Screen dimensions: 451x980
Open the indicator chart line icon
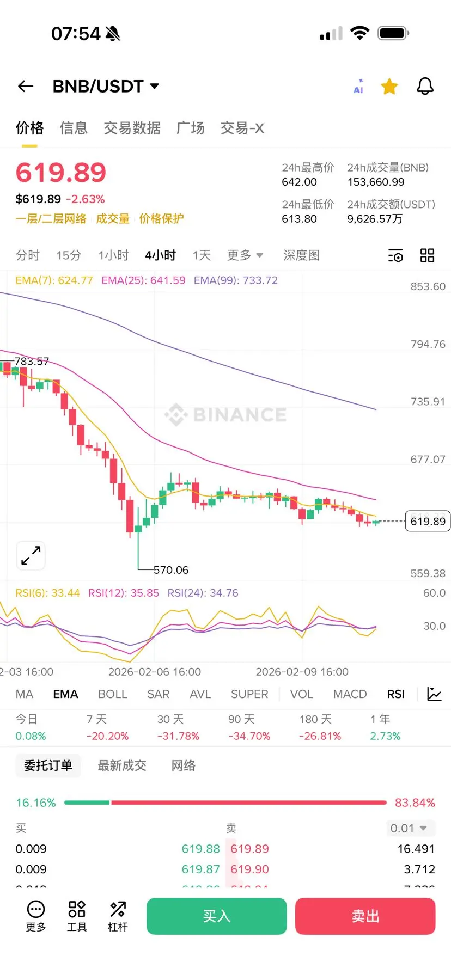point(434,694)
